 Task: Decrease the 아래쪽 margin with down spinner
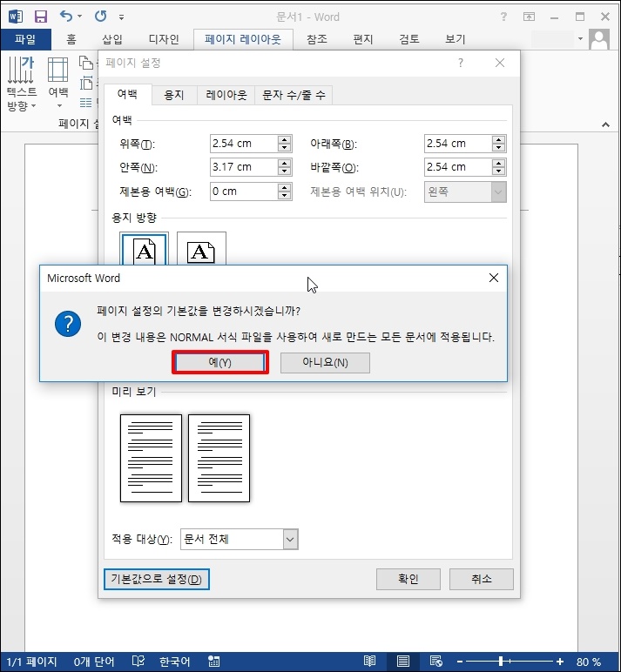tap(499, 148)
